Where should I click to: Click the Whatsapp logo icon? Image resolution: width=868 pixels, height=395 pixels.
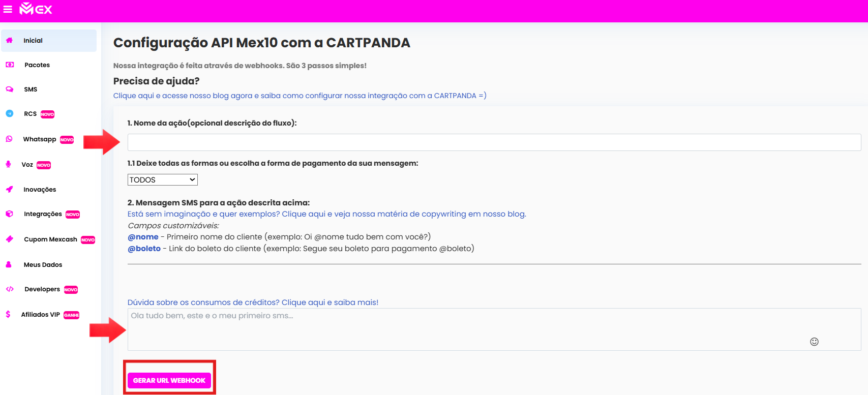coord(9,139)
